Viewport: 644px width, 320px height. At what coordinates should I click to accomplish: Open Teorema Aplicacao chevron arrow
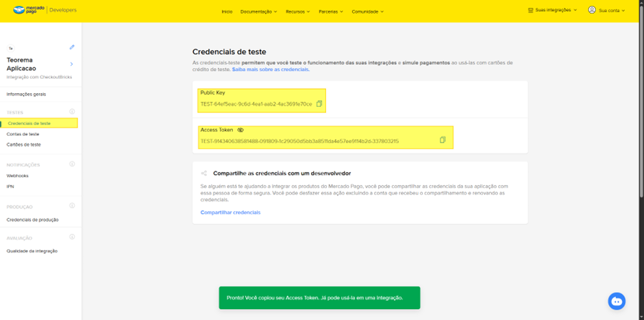tap(71, 64)
